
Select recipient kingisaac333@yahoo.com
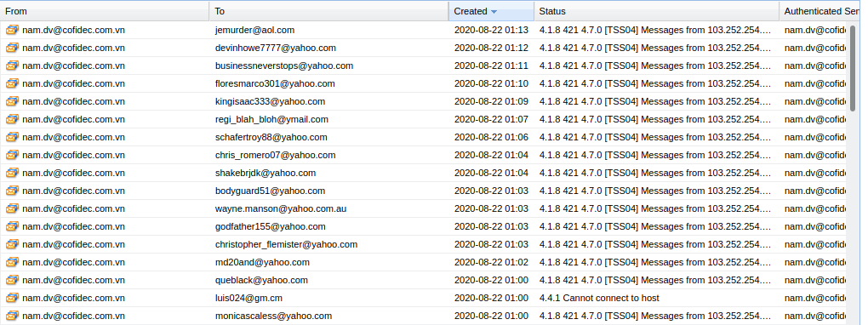pos(270,101)
